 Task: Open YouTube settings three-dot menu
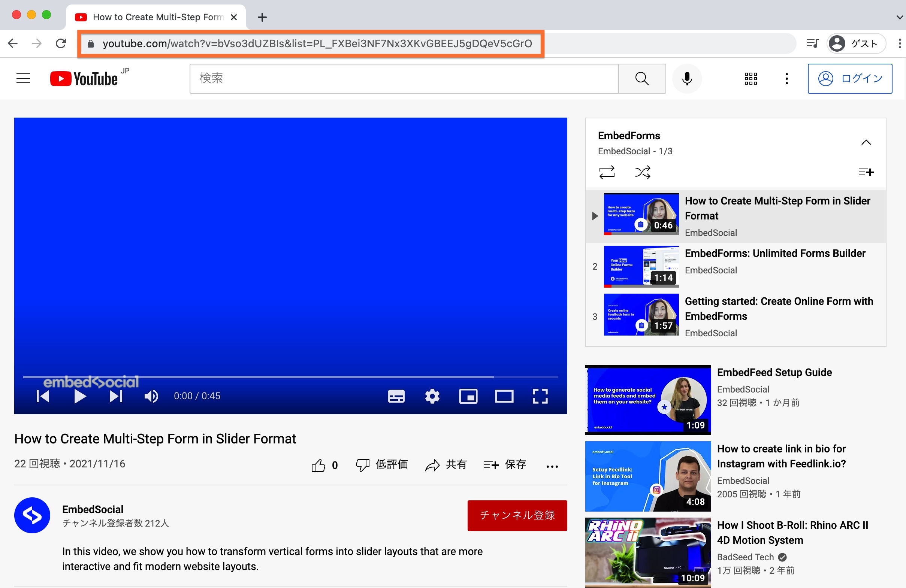pyautogui.click(x=786, y=78)
